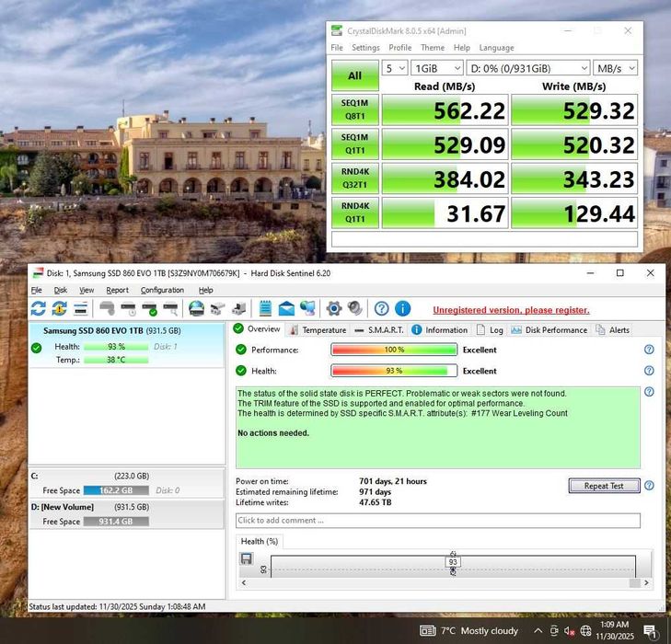Click the Repeat Test button
The image size is (671, 644).
(604, 486)
